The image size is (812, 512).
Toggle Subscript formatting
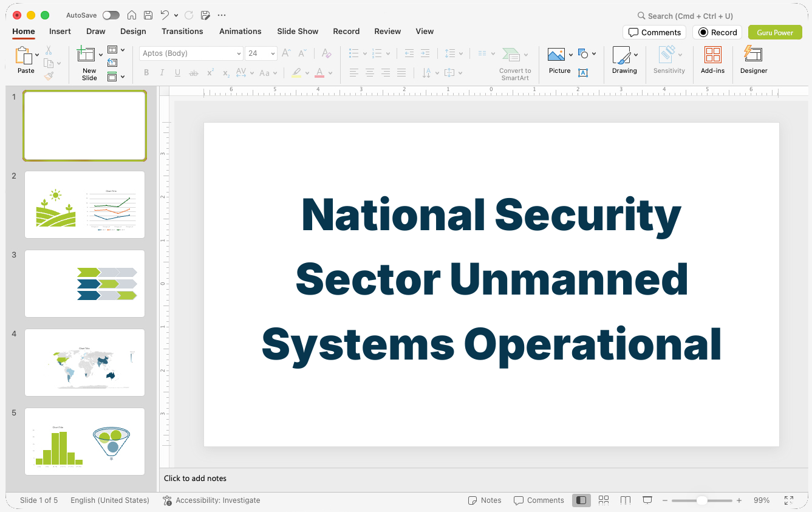point(226,73)
